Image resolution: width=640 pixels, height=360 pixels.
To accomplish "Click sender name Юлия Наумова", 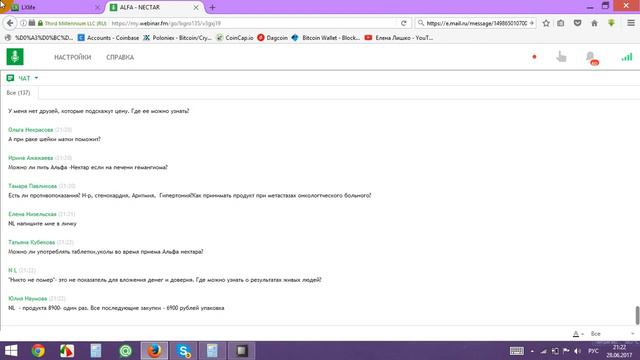I will (27, 298).
